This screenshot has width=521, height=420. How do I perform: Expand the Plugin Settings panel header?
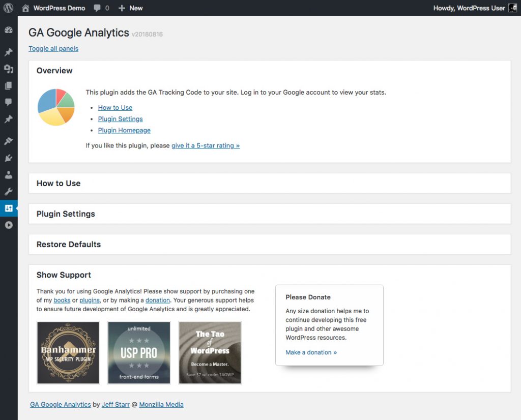click(x=66, y=214)
